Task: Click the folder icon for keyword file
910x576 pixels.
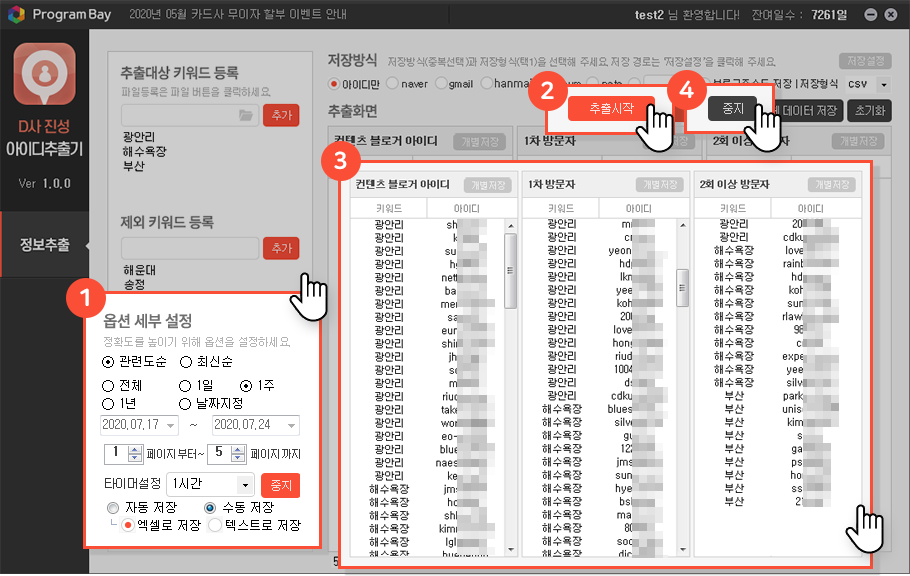Action: (245, 116)
